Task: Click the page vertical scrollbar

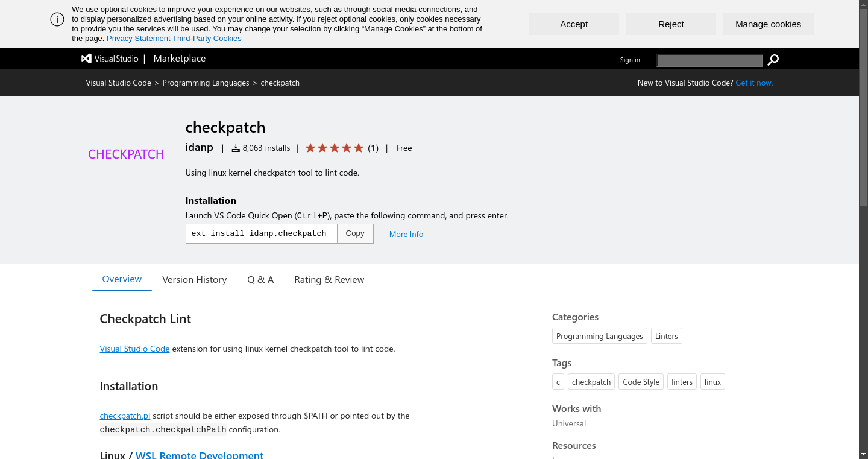Action: (x=863, y=107)
